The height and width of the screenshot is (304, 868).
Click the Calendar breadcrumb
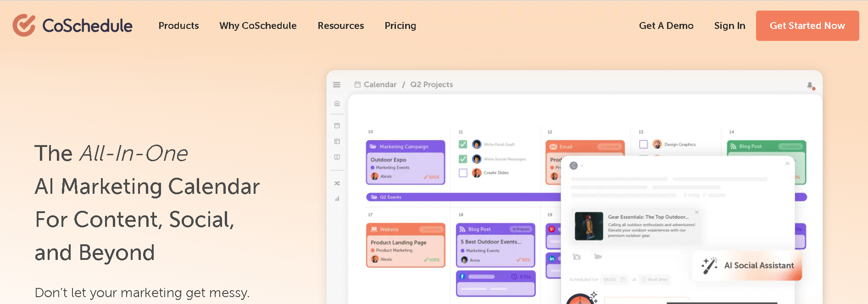tap(380, 84)
